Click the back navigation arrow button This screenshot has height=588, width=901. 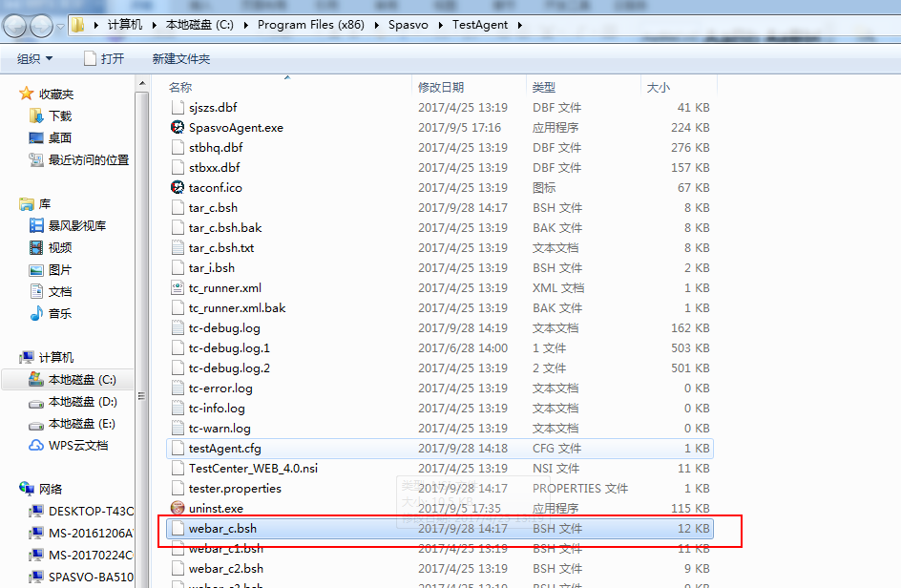[x=16, y=26]
